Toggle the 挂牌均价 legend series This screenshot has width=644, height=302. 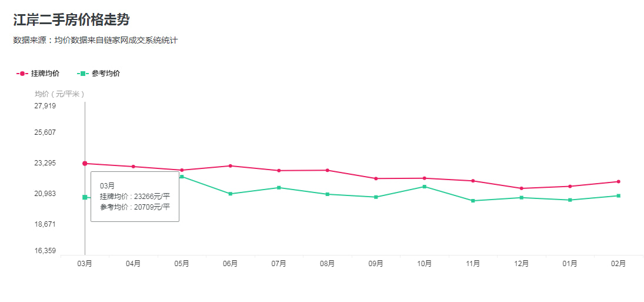pyautogui.click(x=38, y=74)
